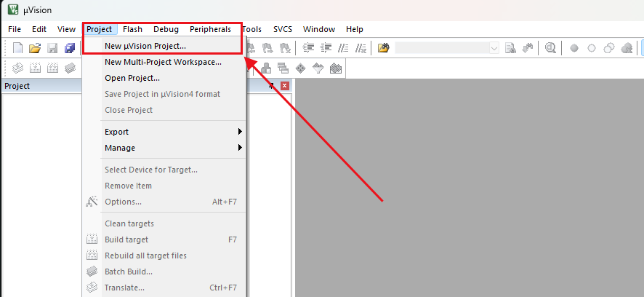The width and height of the screenshot is (644, 297).
Task: Click the Insert breakpoint filled circle icon
Action: (574, 48)
